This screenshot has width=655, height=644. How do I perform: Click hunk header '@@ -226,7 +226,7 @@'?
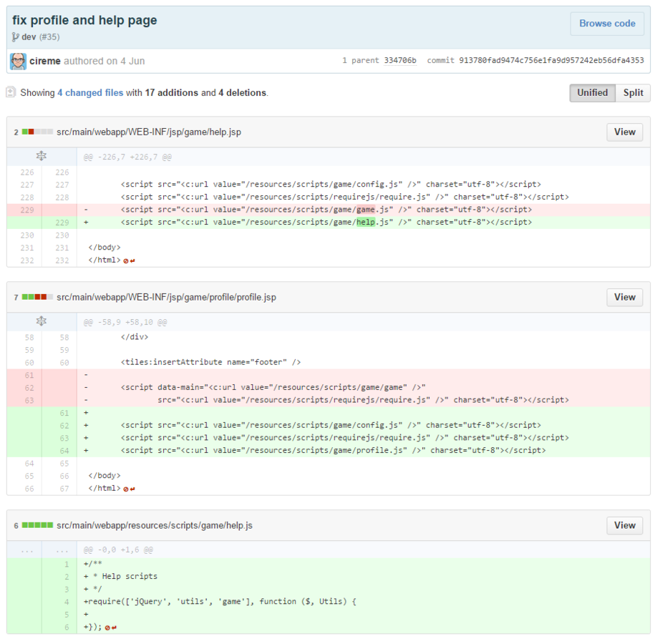pos(127,157)
